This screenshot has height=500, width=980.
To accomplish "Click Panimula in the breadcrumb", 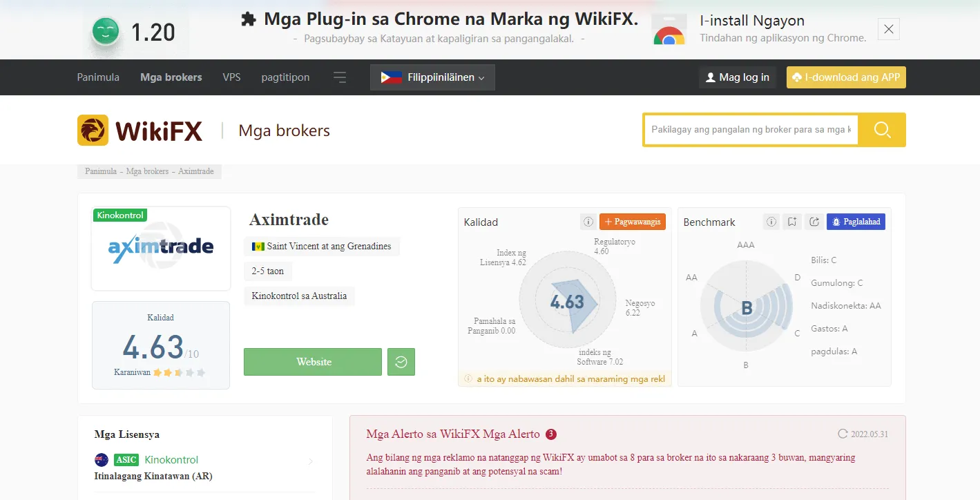I will pyautogui.click(x=101, y=171).
